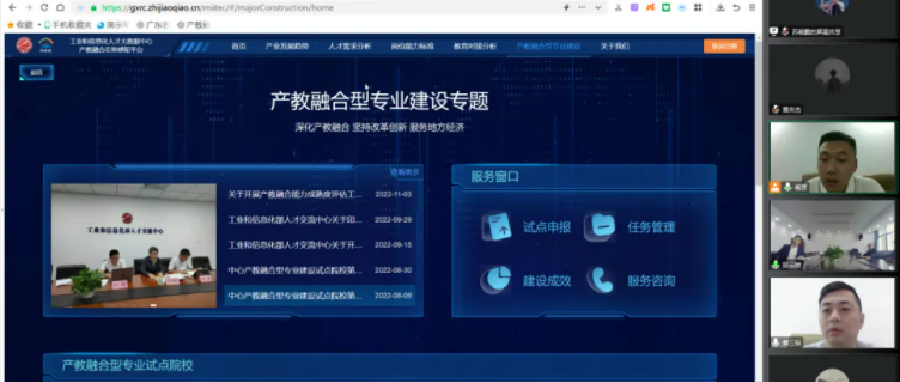This screenshot has height=382, width=900.
Task: Click the 任务管理 label text
Action: [x=651, y=227]
